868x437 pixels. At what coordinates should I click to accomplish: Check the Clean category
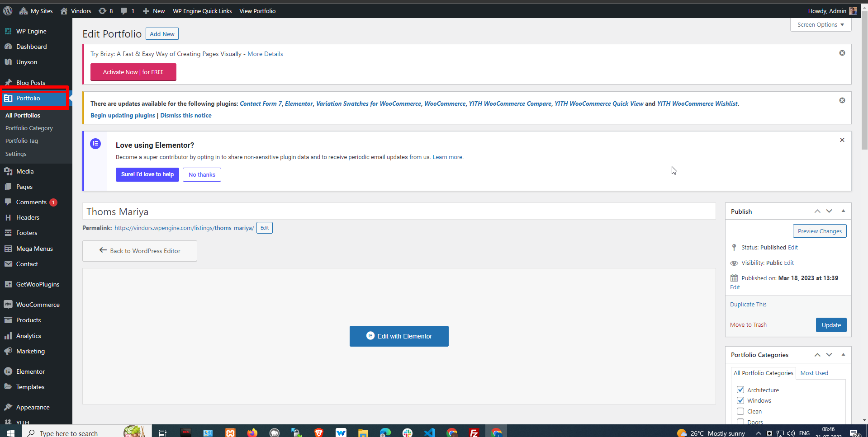click(740, 411)
